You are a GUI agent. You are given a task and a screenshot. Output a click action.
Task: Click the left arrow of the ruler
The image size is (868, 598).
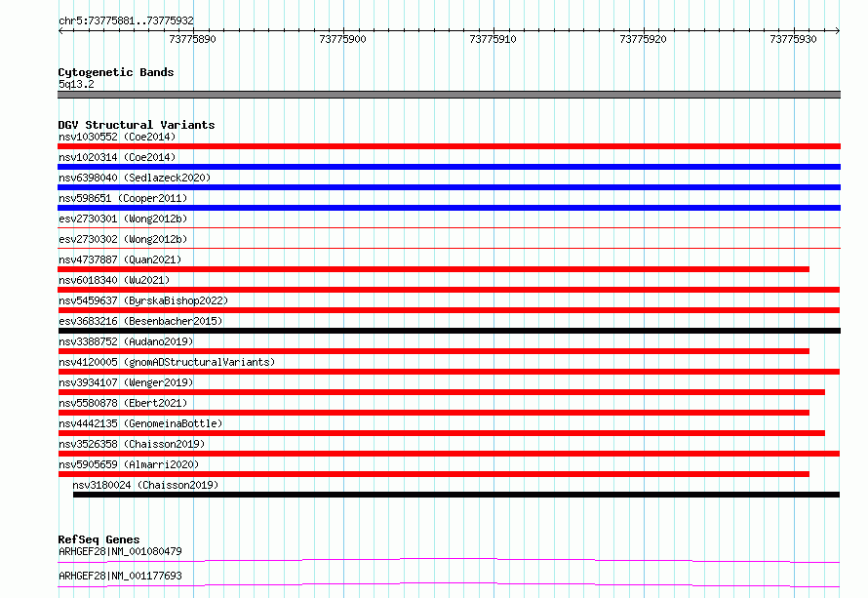pyautogui.click(x=60, y=30)
